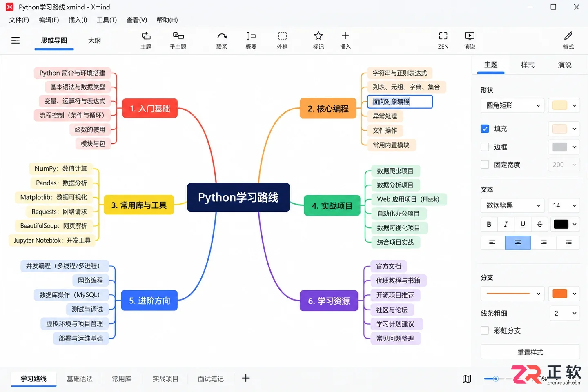Image resolution: width=588 pixels, height=392 pixels.
Task: Switch to the 样式 panel tab
Action: coord(528,65)
